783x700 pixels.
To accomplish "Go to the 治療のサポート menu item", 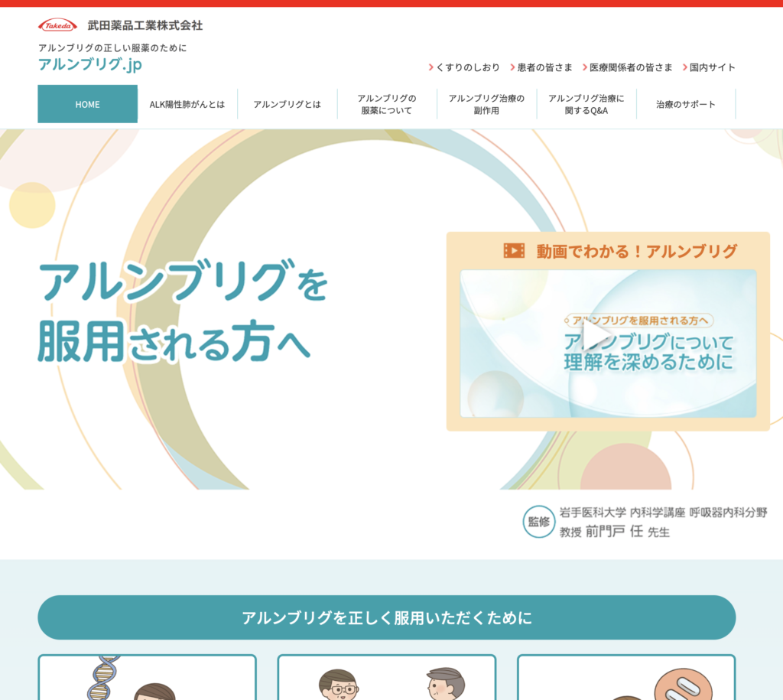I will click(686, 104).
